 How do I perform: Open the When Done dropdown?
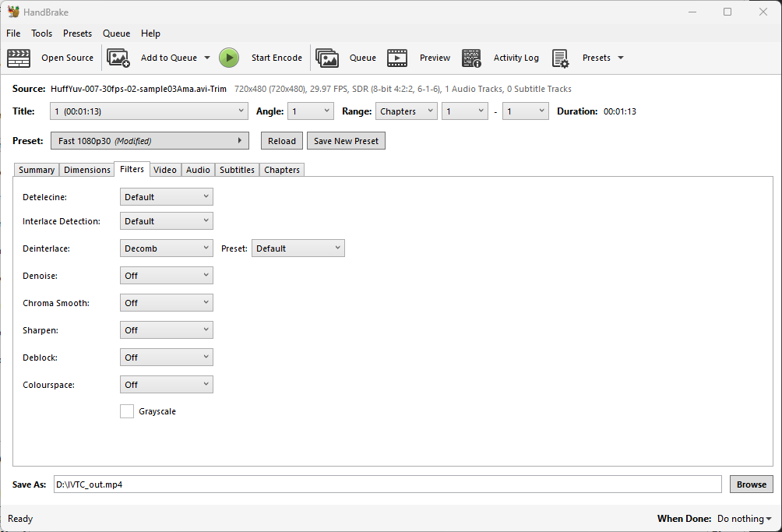tap(744, 519)
